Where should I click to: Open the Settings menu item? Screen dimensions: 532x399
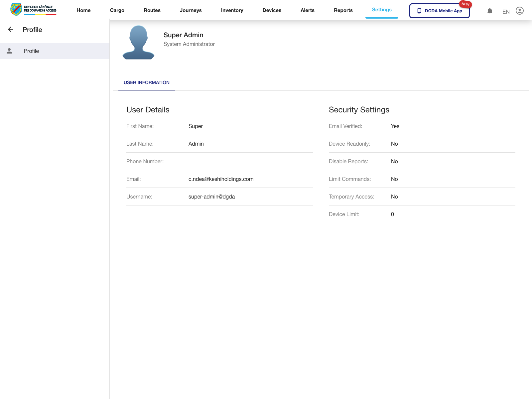(381, 10)
